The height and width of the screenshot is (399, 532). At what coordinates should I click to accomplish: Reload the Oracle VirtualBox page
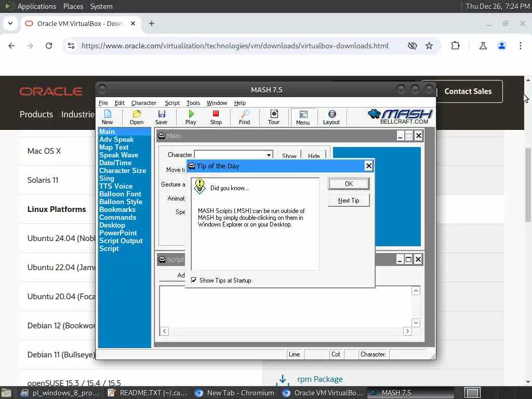[49, 46]
